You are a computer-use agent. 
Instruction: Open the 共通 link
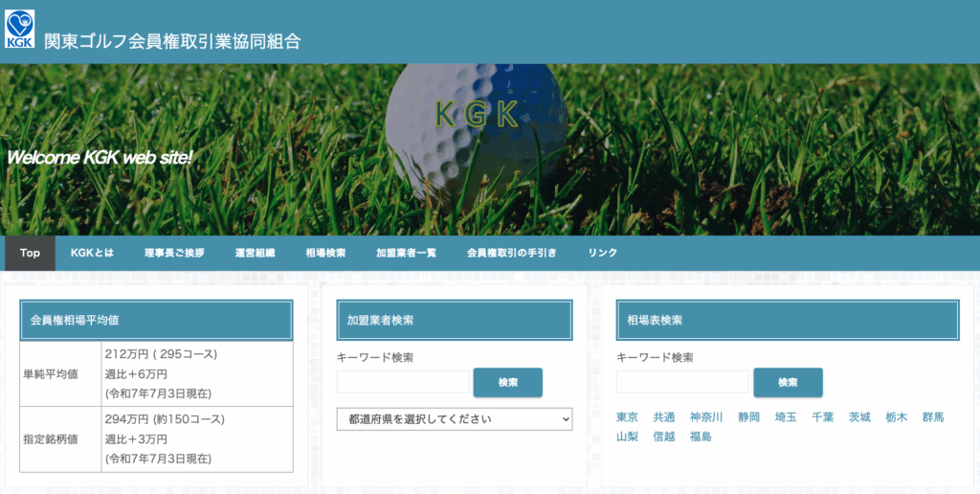click(664, 417)
